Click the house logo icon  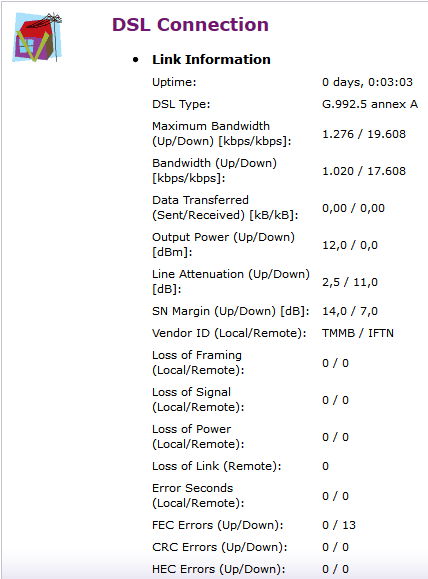click(37, 37)
